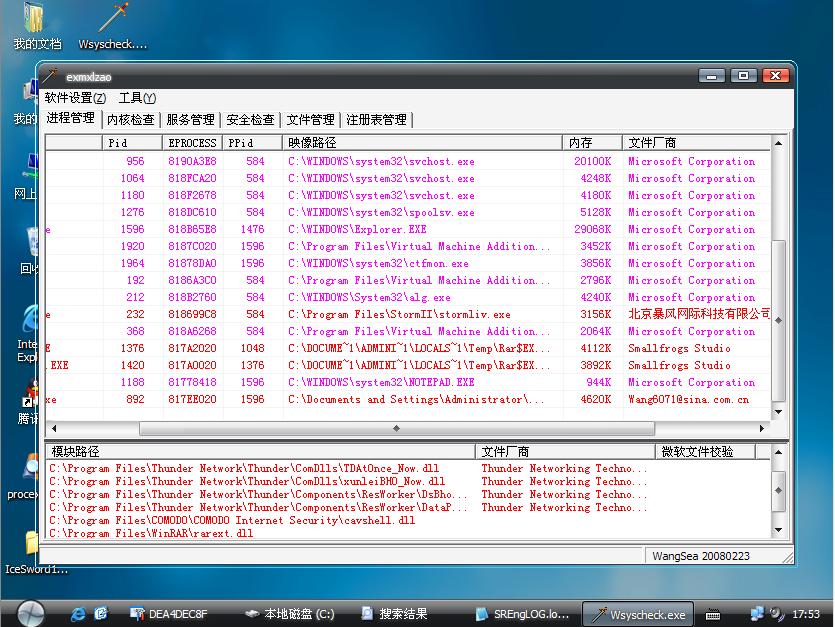
Task: Select the svchost.exe row with Pid 1064
Action: [408, 178]
